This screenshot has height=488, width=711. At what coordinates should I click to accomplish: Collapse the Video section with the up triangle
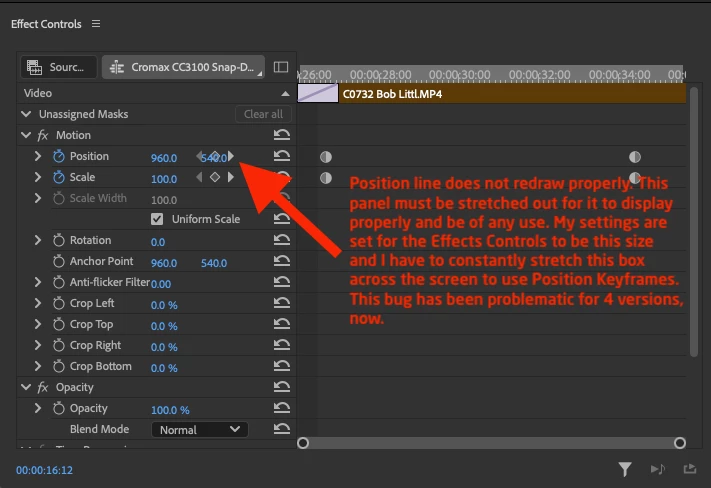coord(285,93)
